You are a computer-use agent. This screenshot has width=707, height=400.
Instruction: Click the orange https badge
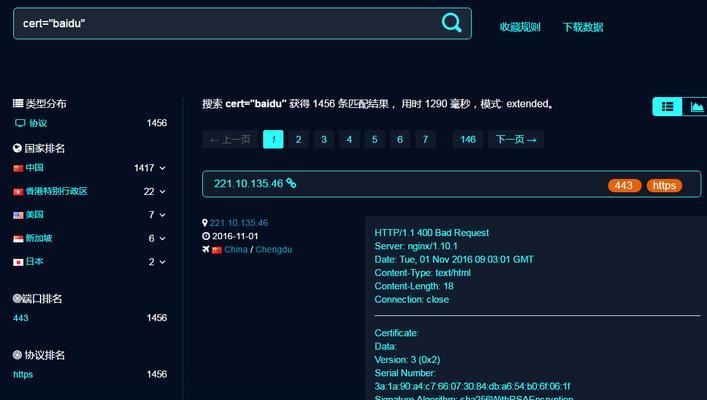click(664, 185)
